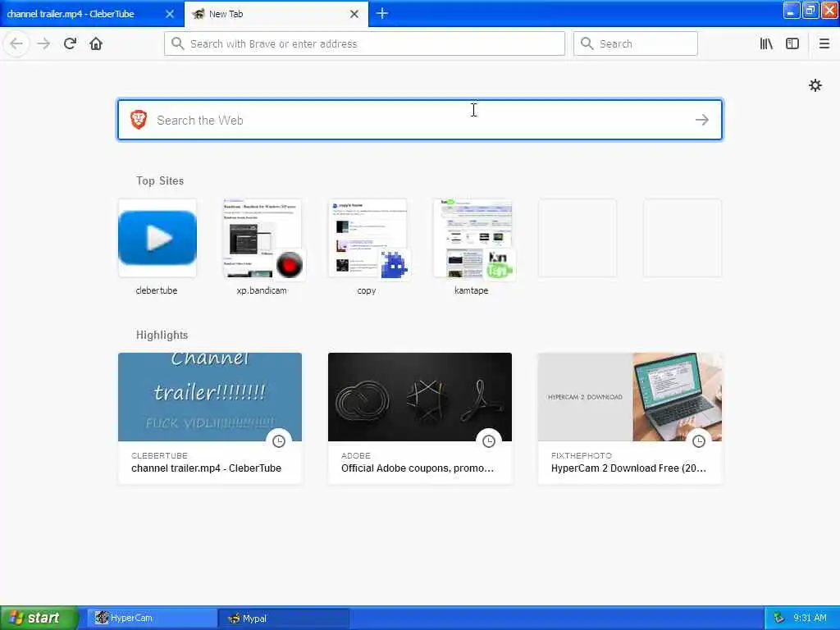Open the Library bookshelf icon

coord(767,43)
